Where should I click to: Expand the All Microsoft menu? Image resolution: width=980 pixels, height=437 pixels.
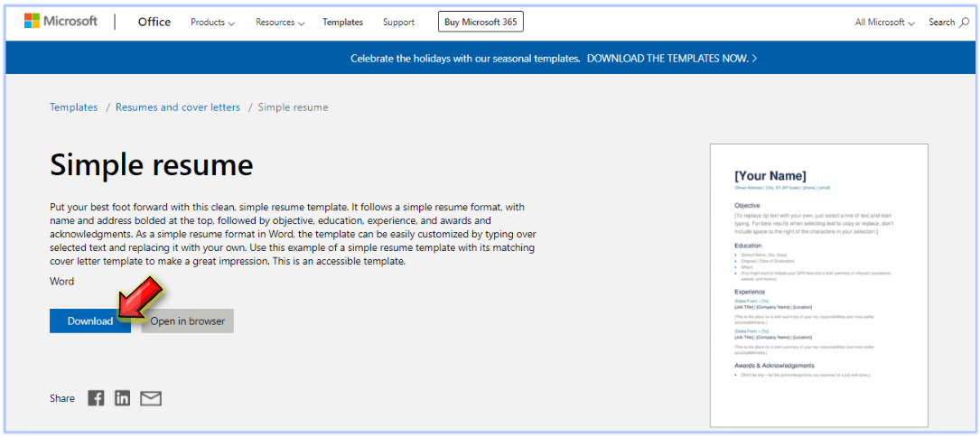tap(884, 23)
